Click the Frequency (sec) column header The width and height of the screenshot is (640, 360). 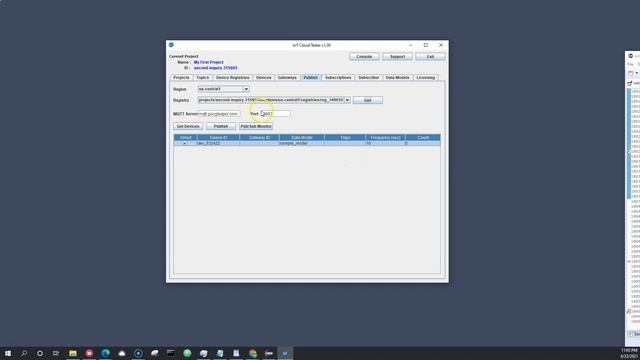(385, 138)
